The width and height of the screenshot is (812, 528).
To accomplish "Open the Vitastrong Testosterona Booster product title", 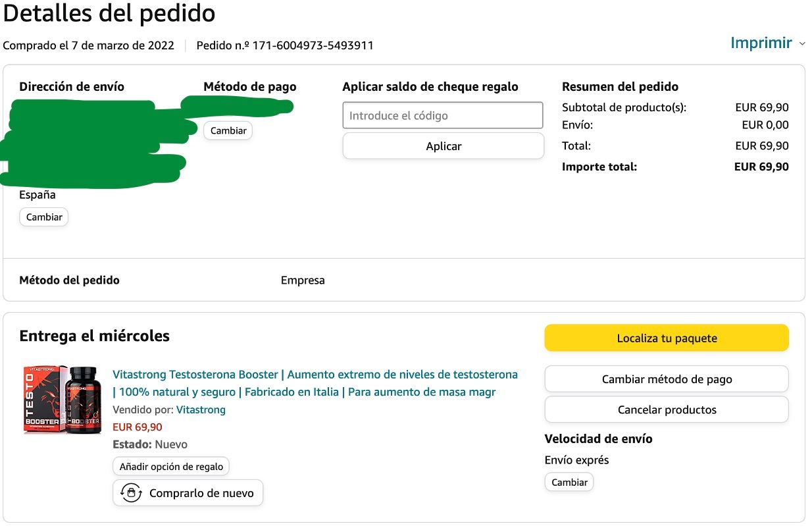I will pos(315,383).
